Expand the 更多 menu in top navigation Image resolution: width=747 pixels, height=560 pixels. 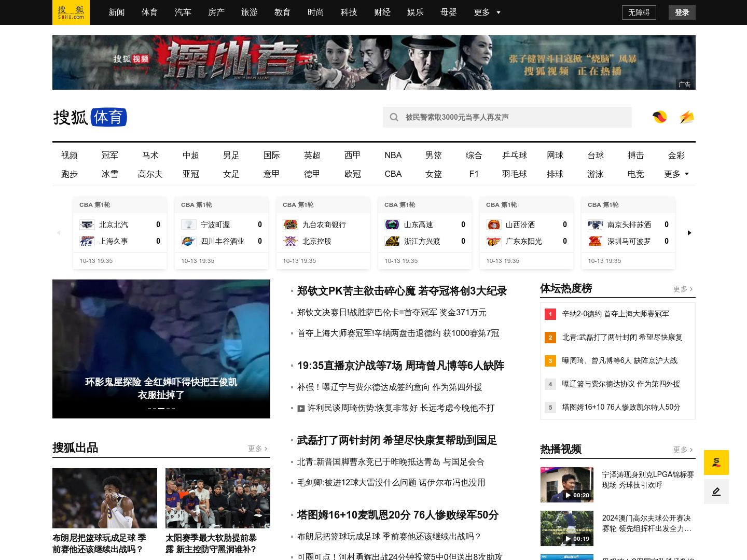[x=487, y=12]
